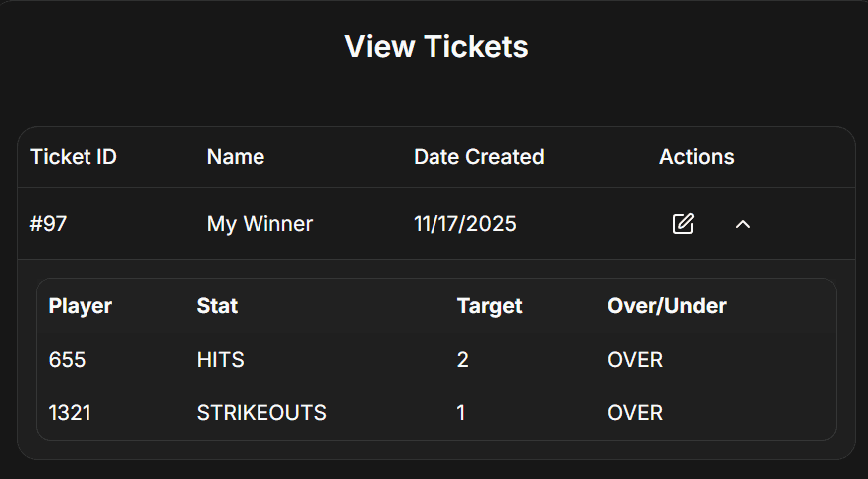The image size is (868, 479).
Task: Click the OVER value in the HITS row
Action: tap(634, 360)
